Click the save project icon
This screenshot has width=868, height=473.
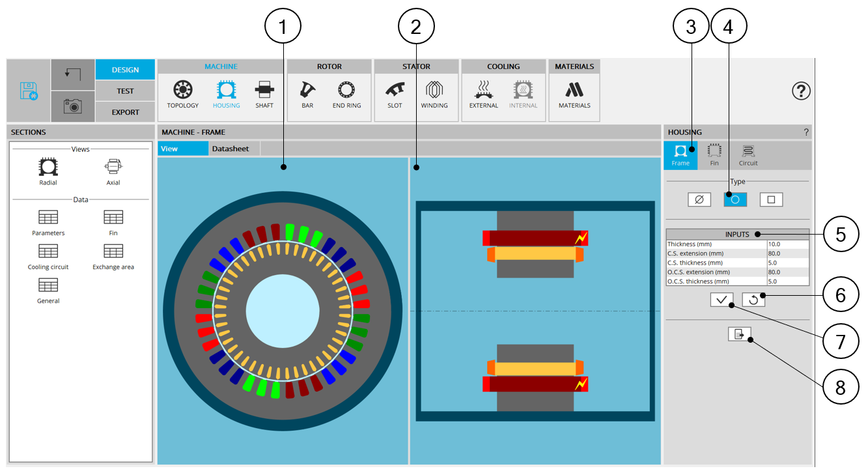coord(29,91)
